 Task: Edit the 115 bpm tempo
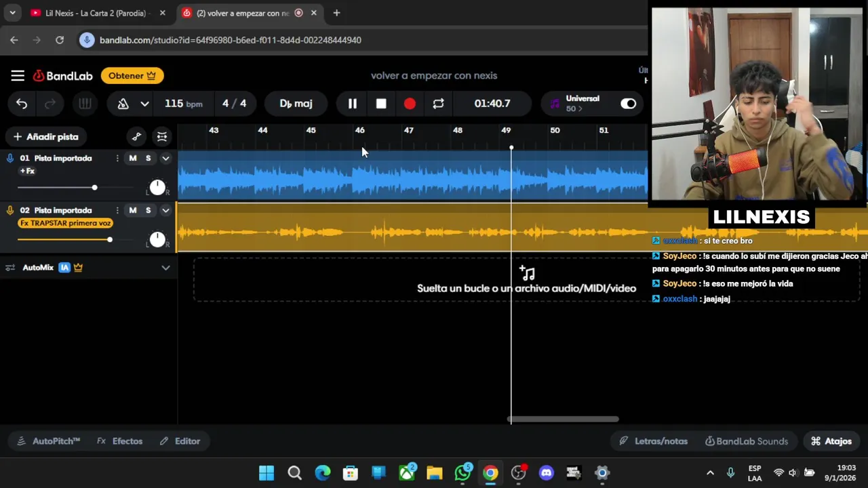(183, 104)
